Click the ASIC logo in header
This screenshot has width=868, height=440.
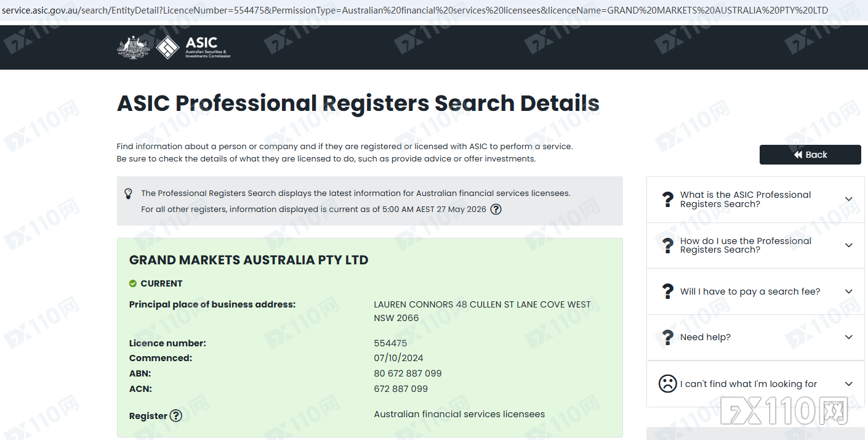pos(193,47)
